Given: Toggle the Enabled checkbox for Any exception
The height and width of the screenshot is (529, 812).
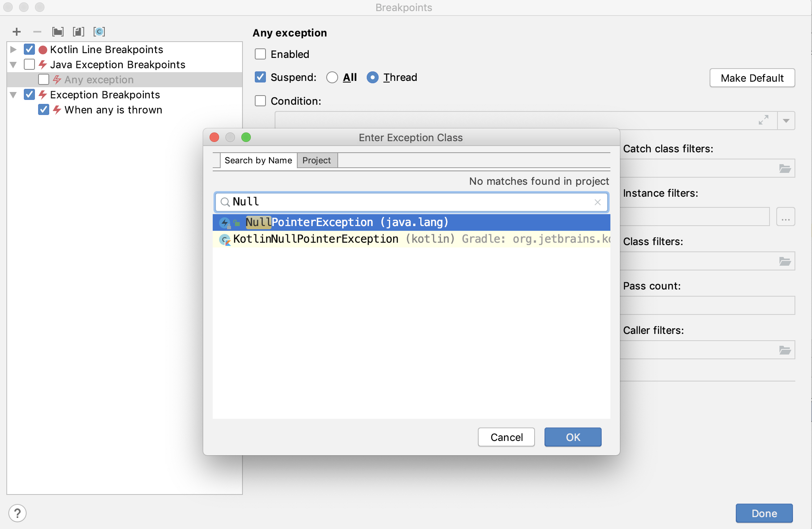Looking at the screenshot, I should tap(261, 54).
